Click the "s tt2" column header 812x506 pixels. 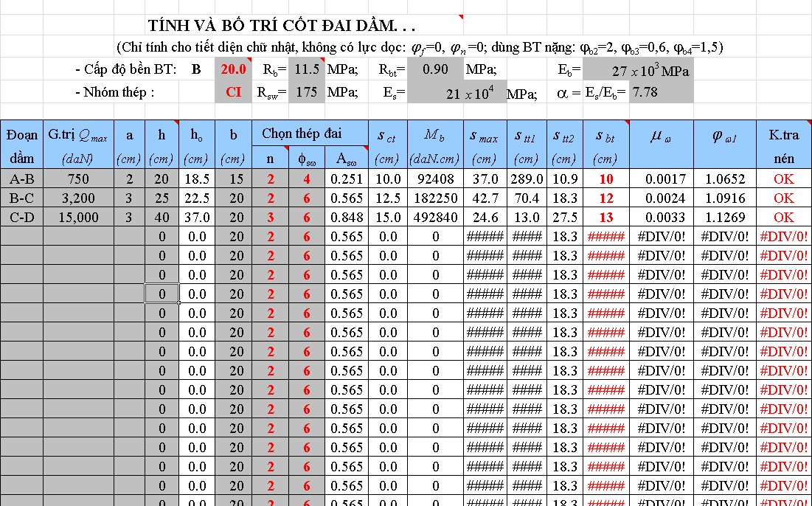564,145
